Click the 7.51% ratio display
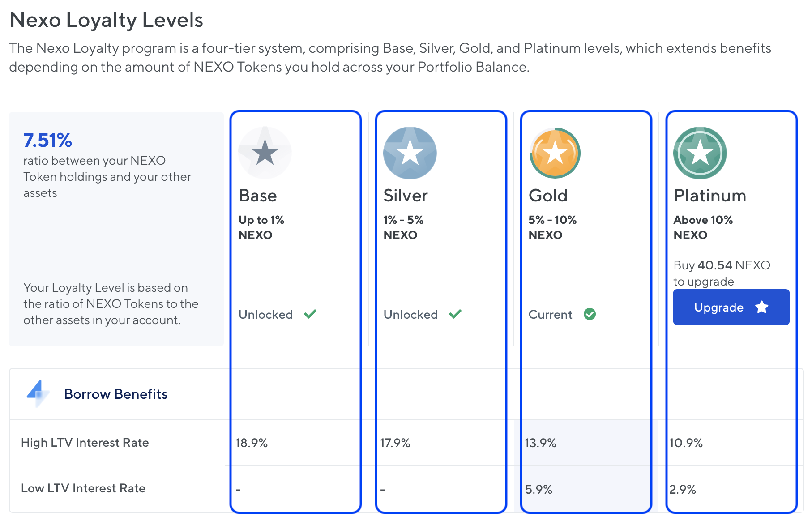The width and height of the screenshot is (812, 521). point(47,140)
